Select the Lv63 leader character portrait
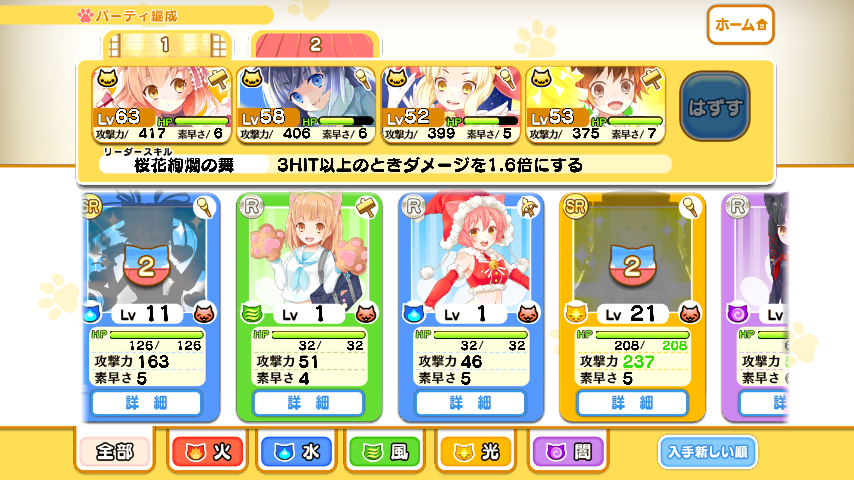This screenshot has width=854, height=480. pyautogui.click(x=161, y=105)
